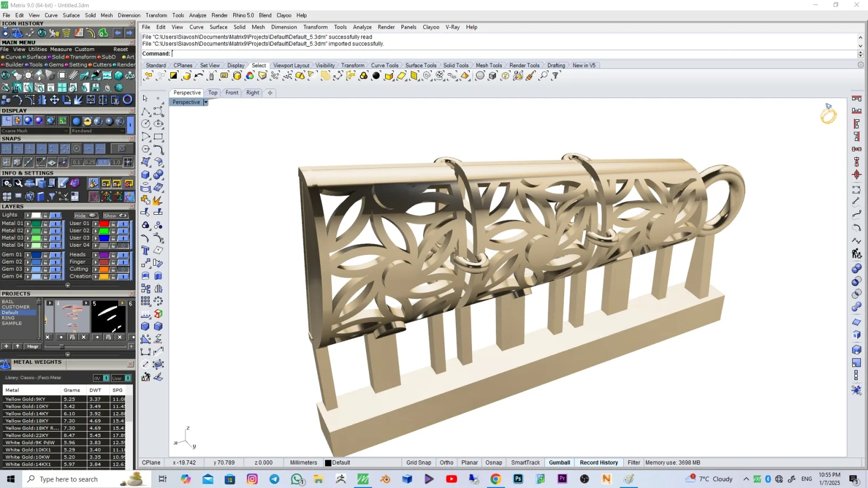
Task: Toggle Grid Snap in the status bar
Action: click(419, 463)
